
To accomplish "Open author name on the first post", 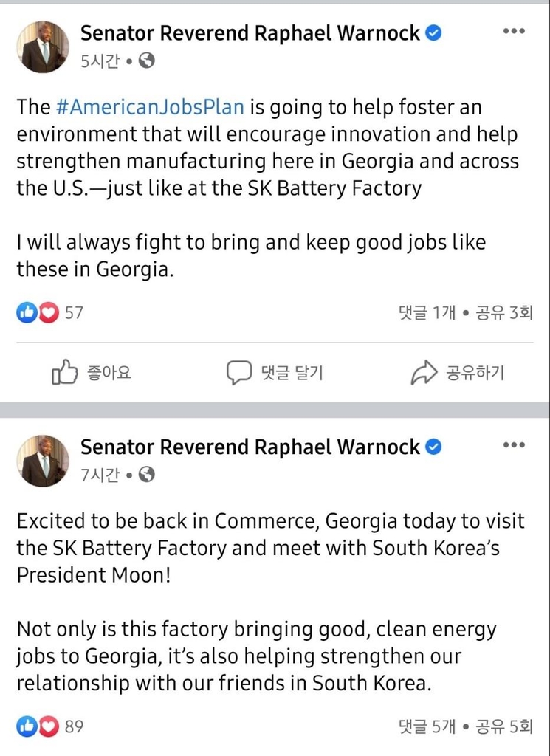I will (250, 33).
